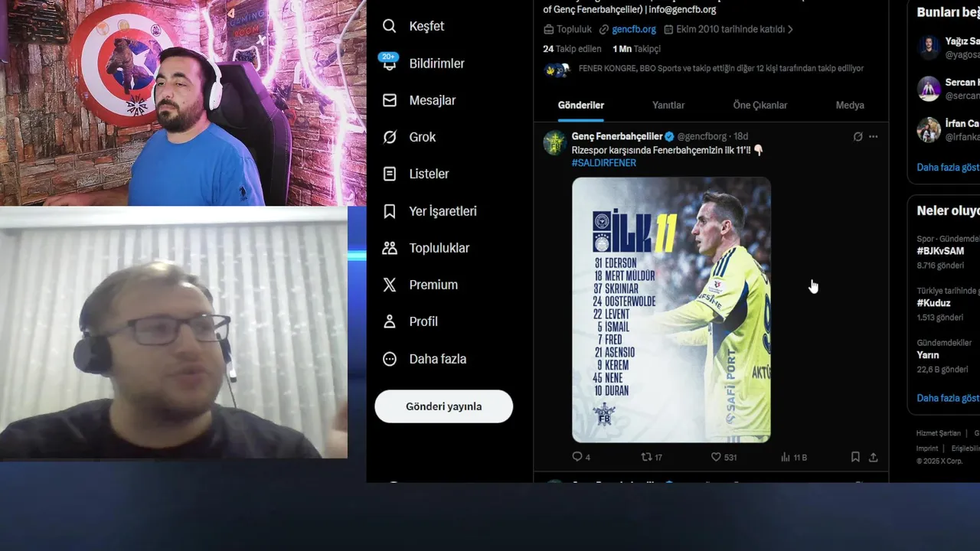Screen dimensions: 980x551
Task: Click verified badge next to Genç Fenerbahçeliler
Action: [x=669, y=137]
